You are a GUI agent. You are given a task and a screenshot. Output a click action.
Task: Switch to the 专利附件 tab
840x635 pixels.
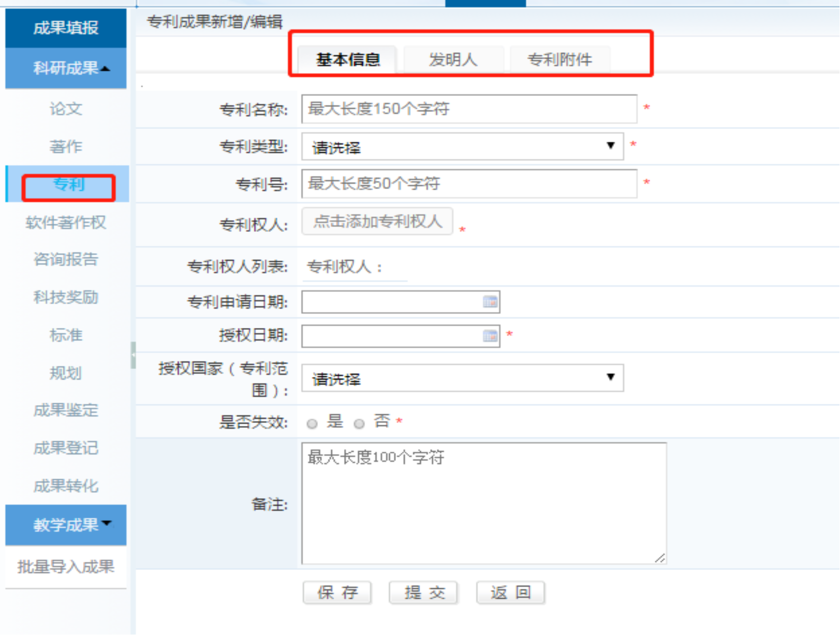coord(559,60)
